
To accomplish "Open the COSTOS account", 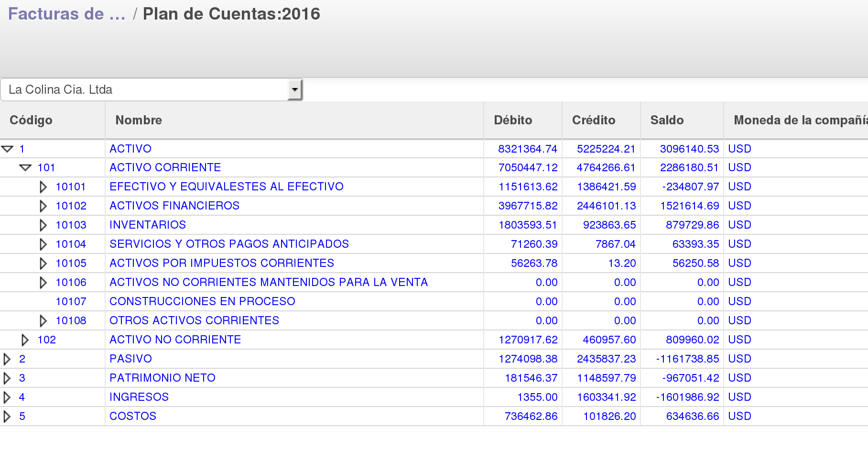I will tap(133, 416).
